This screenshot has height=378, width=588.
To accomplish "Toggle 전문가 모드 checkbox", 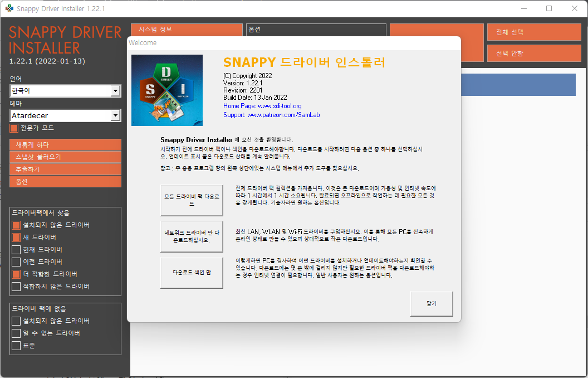I will [14, 128].
